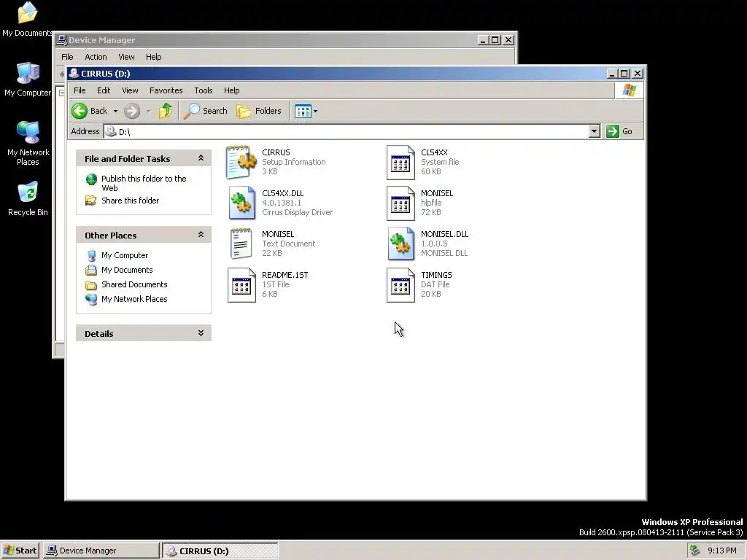Select the TIMINGS DAT file icon

(400, 285)
